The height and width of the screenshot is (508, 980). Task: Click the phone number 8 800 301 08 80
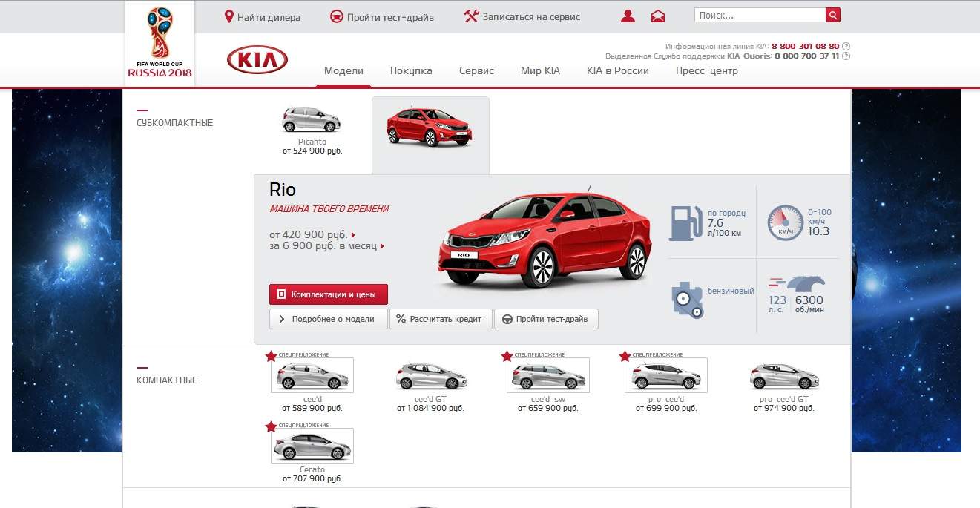click(x=806, y=46)
